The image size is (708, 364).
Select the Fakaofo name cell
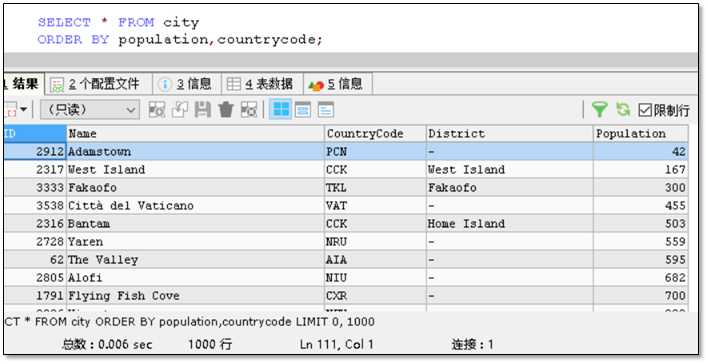tap(195, 187)
